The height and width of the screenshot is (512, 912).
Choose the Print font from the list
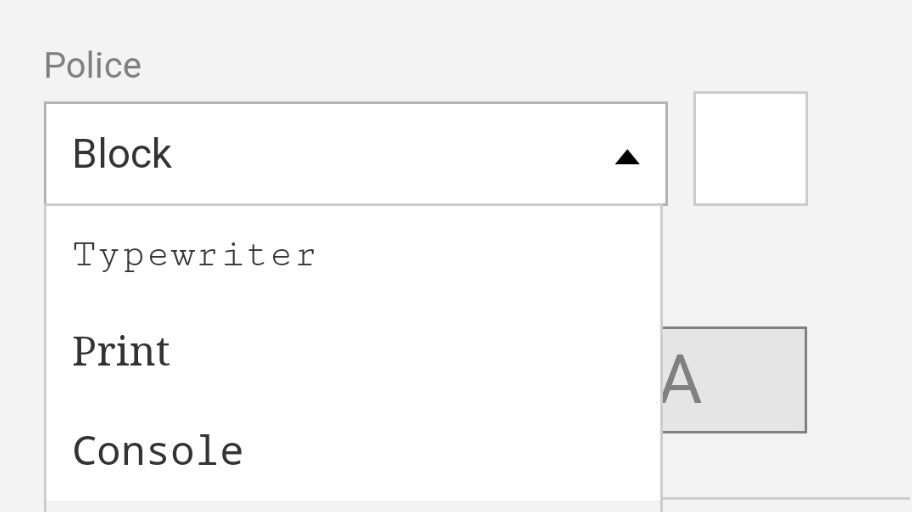[x=122, y=352]
